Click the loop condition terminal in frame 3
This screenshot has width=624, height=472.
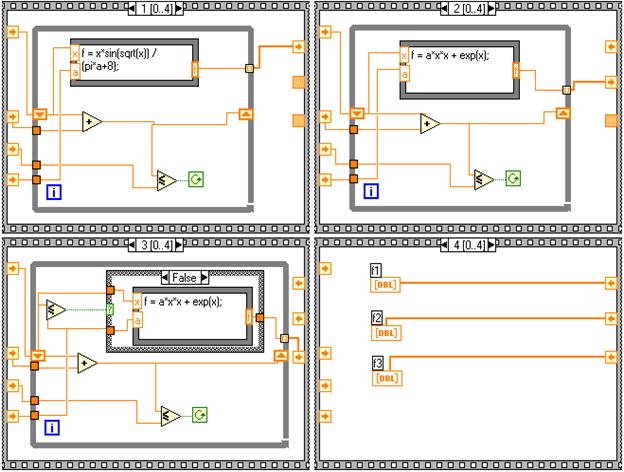pos(199,415)
